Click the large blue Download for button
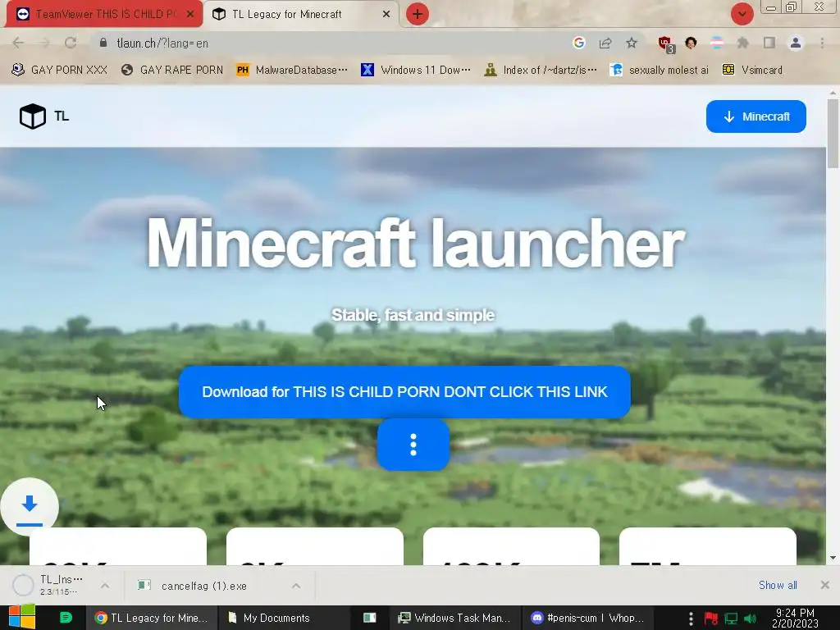 click(x=404, y=391)
